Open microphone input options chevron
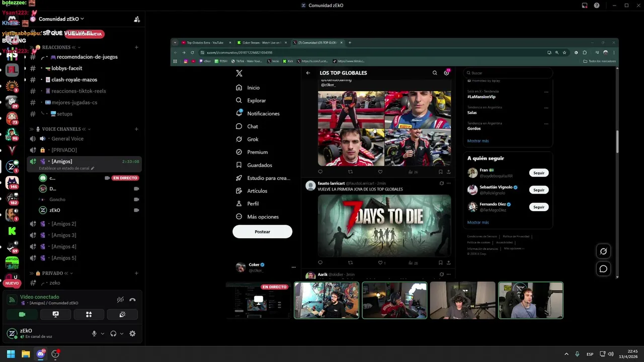644x362 pixels. coord(103,333)
